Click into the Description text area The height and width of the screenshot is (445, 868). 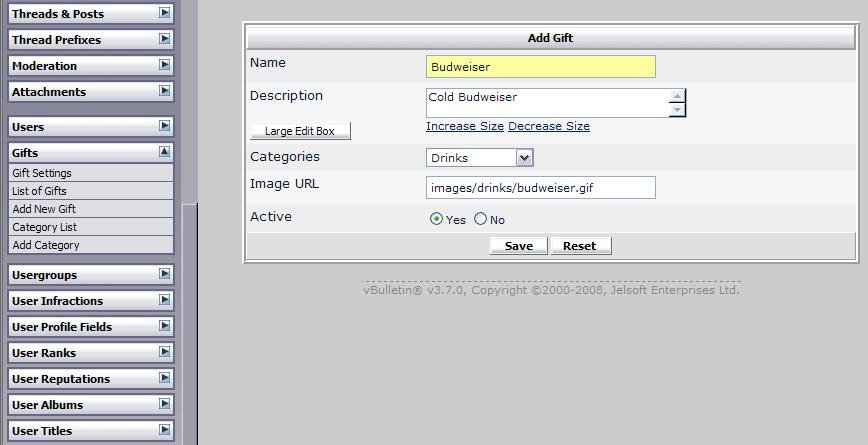coord(547,103)
